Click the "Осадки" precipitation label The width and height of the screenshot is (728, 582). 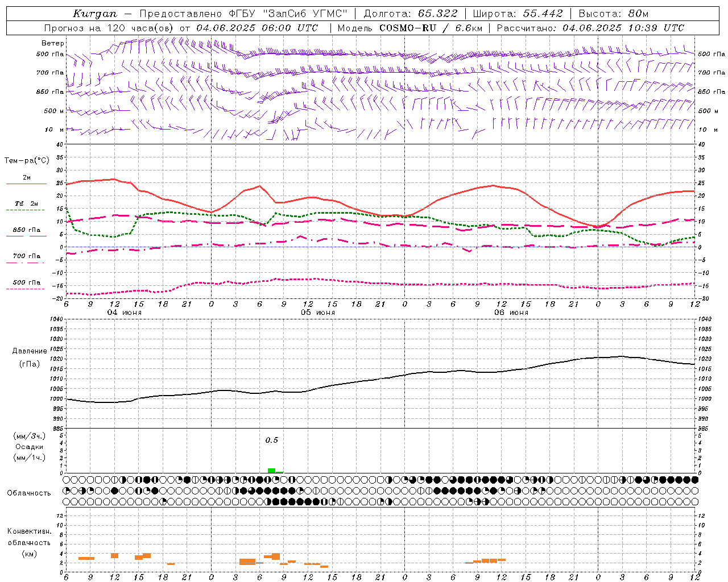point(30,447)
